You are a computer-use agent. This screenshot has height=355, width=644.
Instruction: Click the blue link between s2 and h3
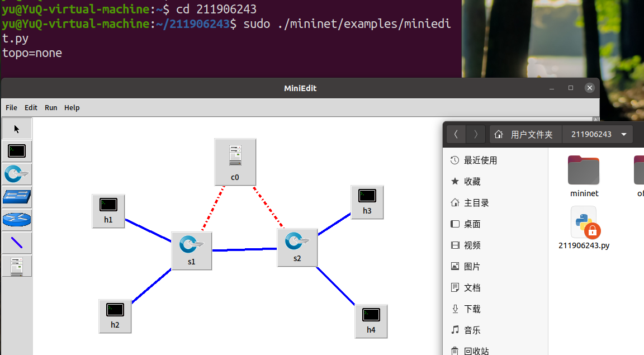click(334, 224)
